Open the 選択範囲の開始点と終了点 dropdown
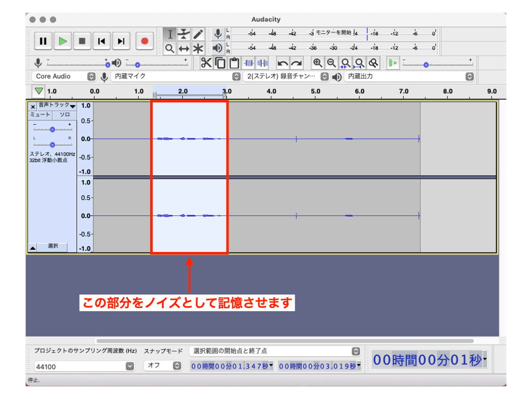This screenshot has width=532, height=399. tap(275, 351)
